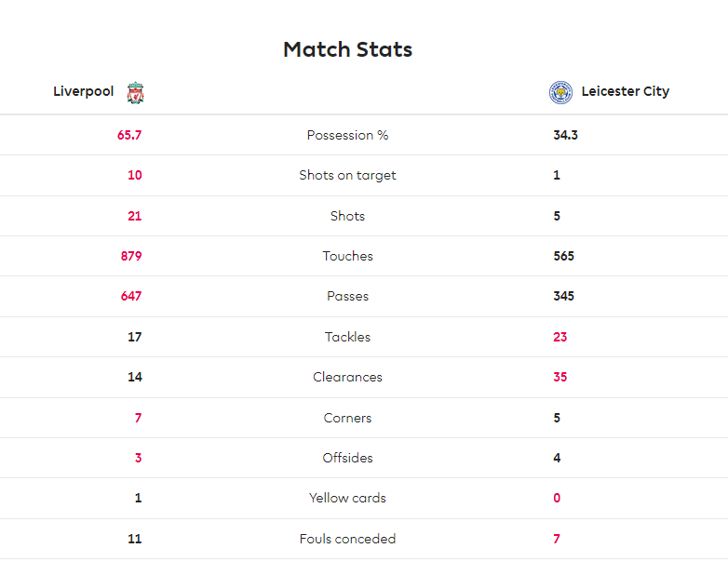Click the Offsides stat label
This screenshot has width=728, height=575.
click(x=348, y=458)
